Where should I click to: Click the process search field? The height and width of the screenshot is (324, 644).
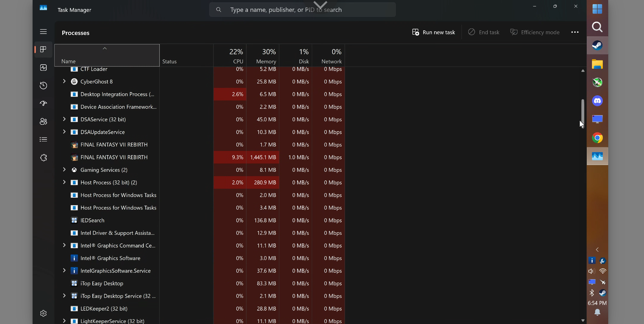302,10
